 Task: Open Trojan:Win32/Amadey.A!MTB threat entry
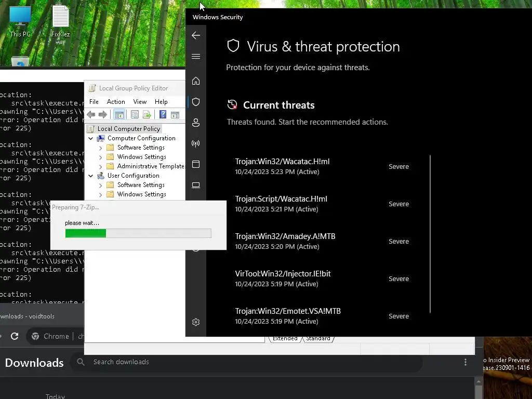(322, 241)
